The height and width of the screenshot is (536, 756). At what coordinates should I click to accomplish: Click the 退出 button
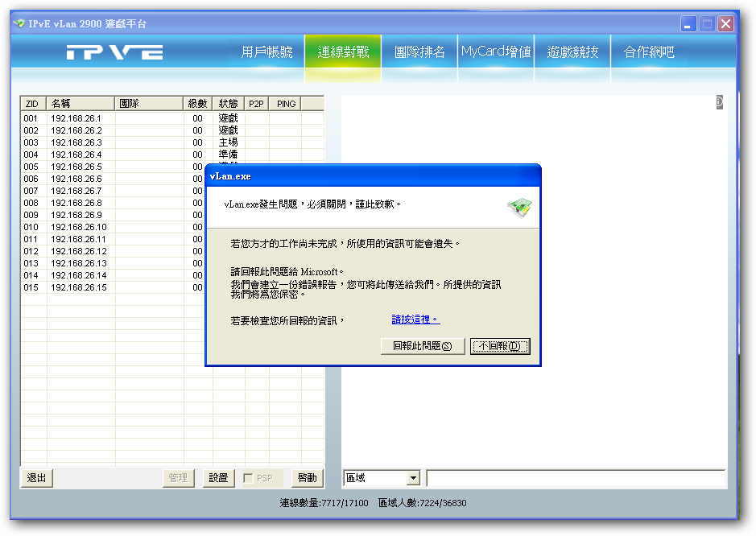37,478
